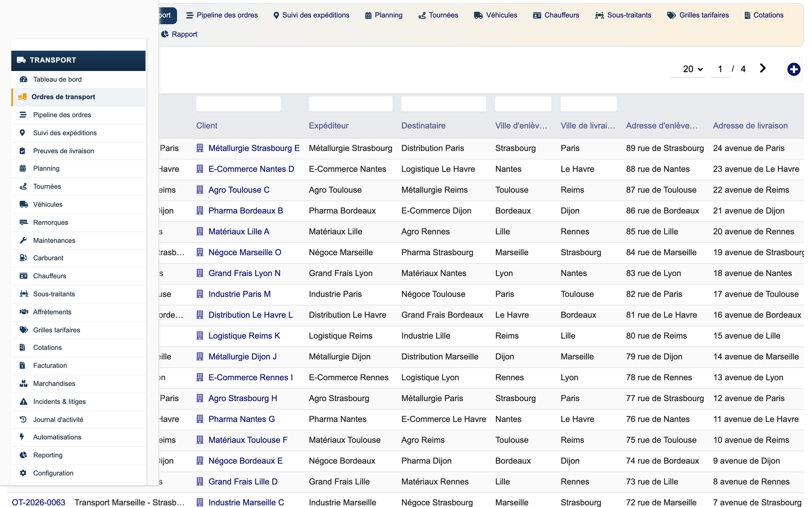
Task: Switch to Pipeline des ordres top tab
Action: [x=222, y=15]
